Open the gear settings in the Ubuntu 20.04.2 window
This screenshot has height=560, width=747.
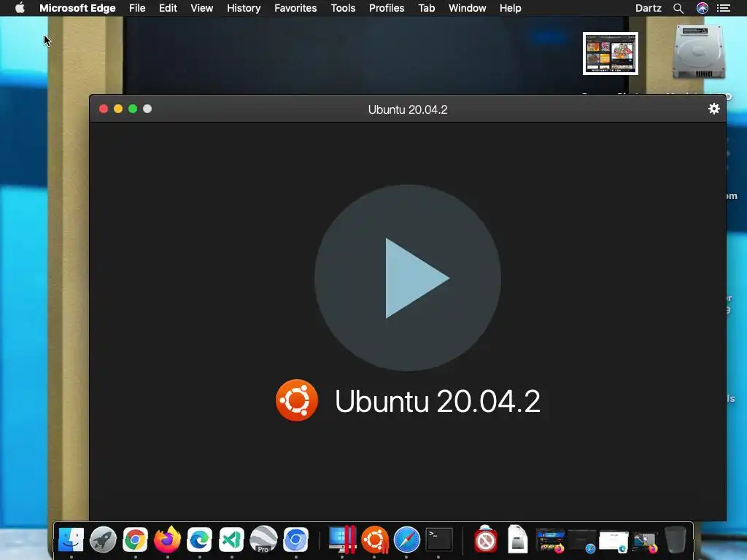tap(713, 109)
